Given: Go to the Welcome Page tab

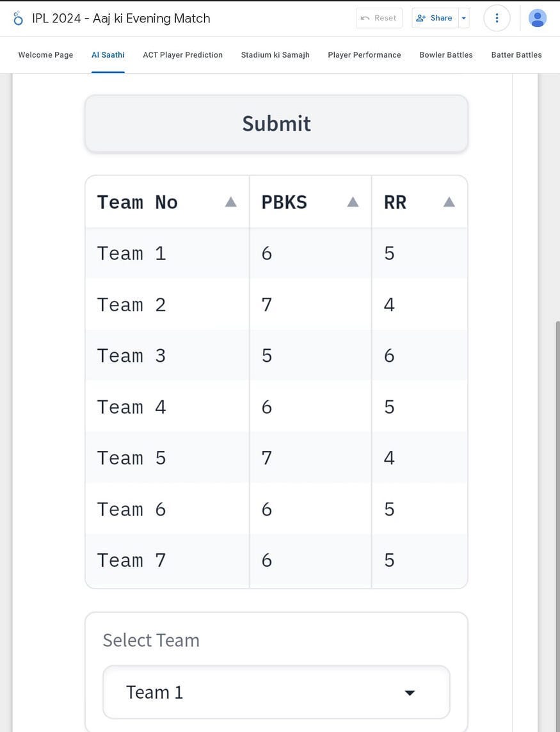Looking at the screenshot, I should pos(45,55).
